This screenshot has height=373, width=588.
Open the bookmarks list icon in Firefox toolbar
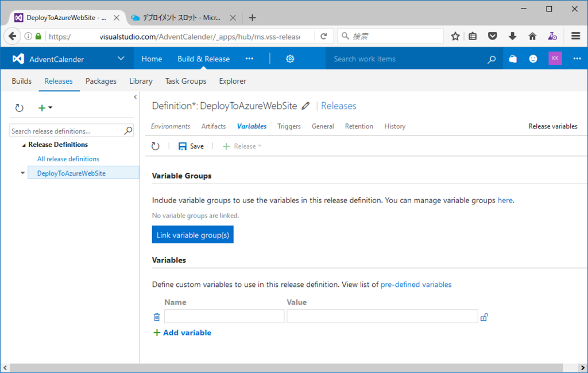point(473,36)
